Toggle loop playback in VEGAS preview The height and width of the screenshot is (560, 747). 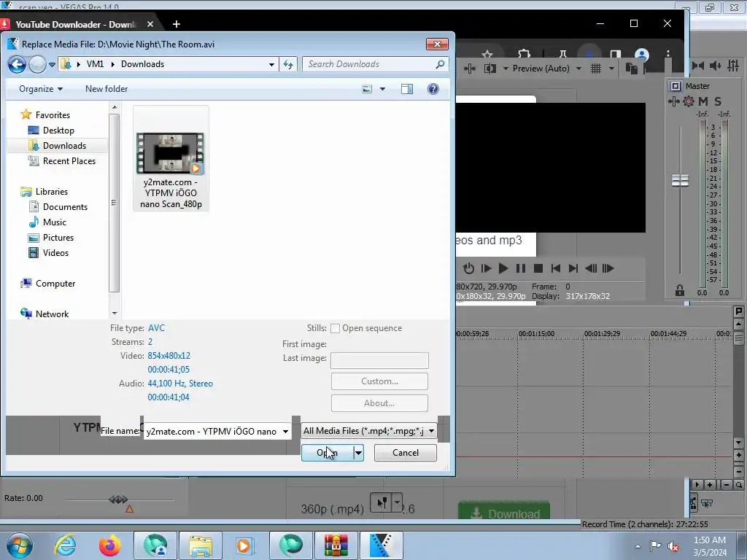[x=468, y=268]
